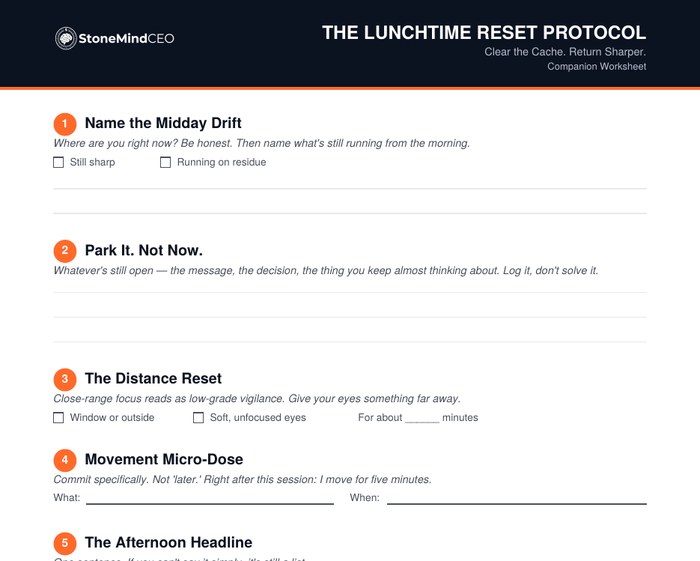The height and width of the screenshot is (561, 700).
Task: Click the 'Name the Midday Drift' heading
Action: [x=163, y=123]
